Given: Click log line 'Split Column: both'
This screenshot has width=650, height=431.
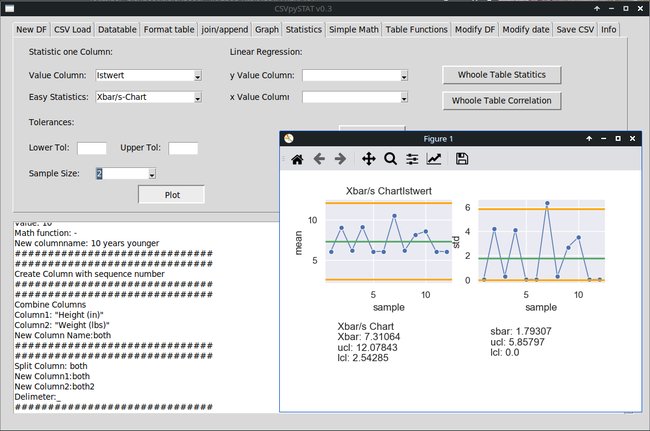Looking at the screenshot, I should pyautogui.click(x=51, y=366).
